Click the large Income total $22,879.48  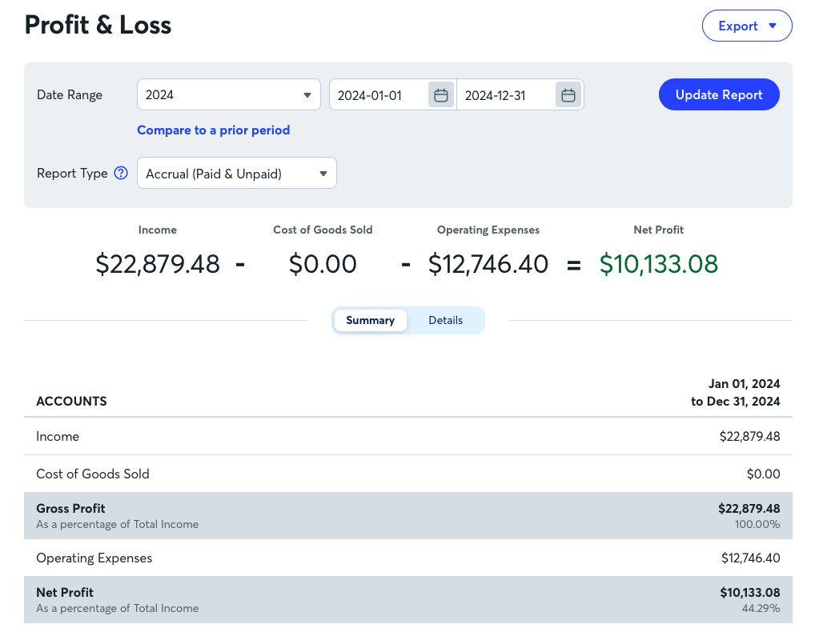(158, 263)
